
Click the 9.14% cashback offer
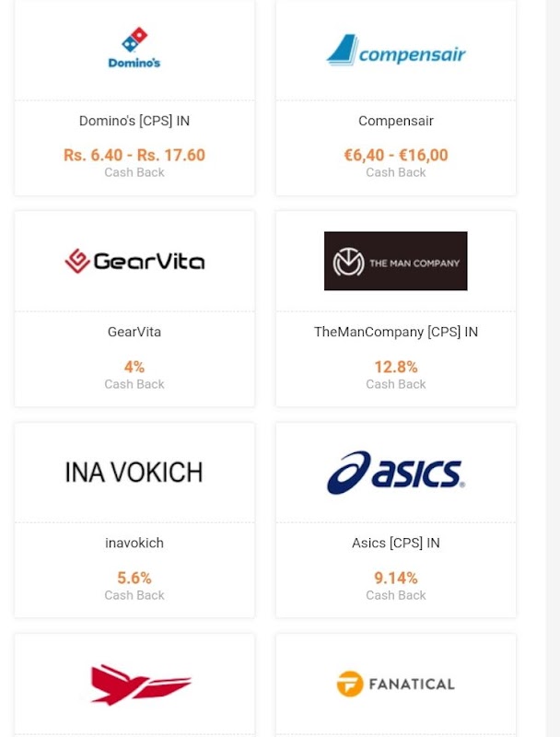[x=396, y=578]
